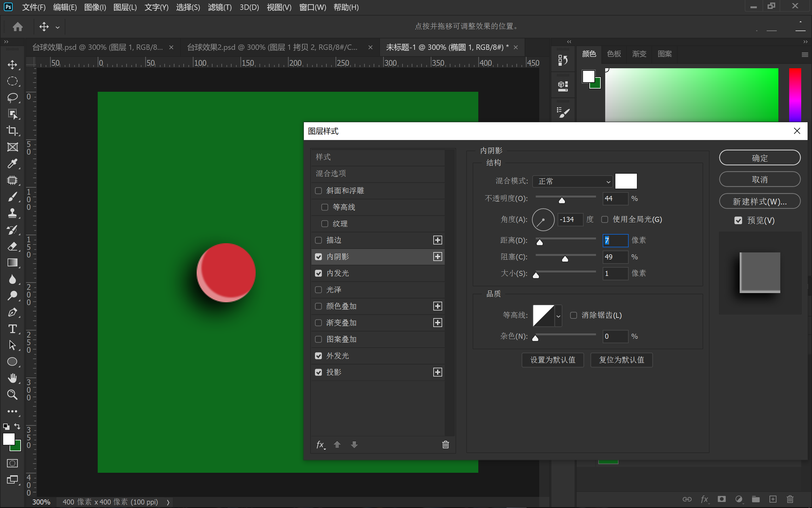Viewport: 812px width, 508px height.
Task: Uncheck the 内发光 effect checkbox
Action: pyautogui.click(x=318, y=273)
